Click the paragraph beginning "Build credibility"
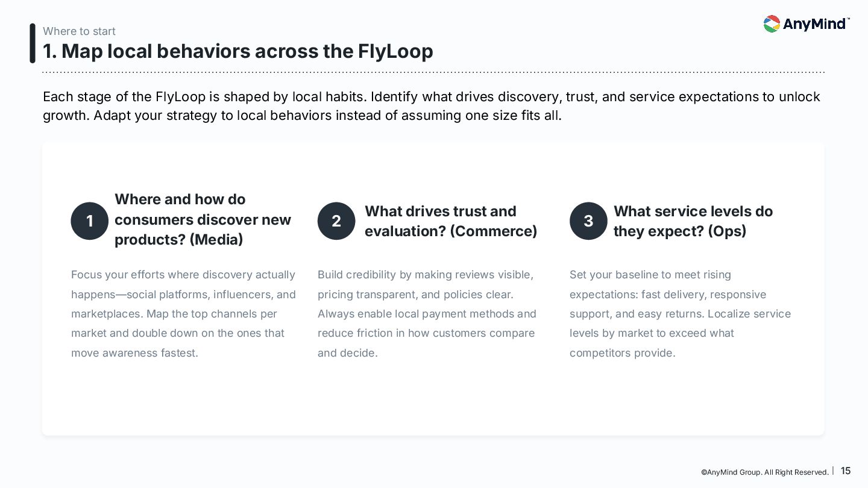This screenshot has height=488, width=868. [x=427, y=313]
